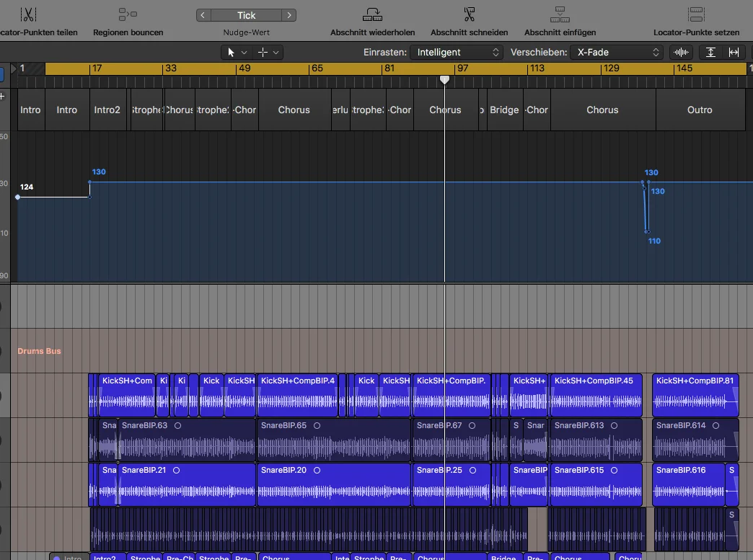
Task: Select the SnareBIP.616 region
Action: (689, 484)
